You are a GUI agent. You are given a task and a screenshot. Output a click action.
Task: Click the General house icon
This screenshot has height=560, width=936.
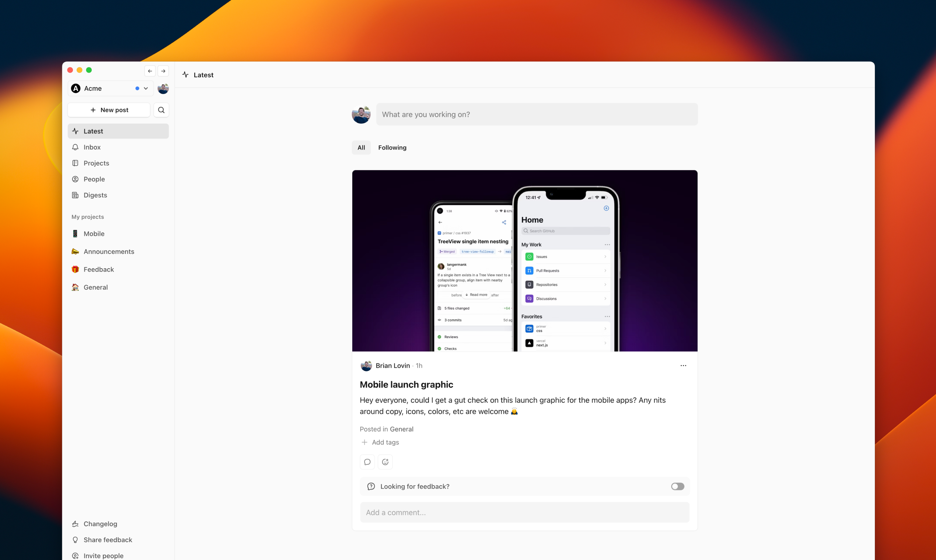coord(75,287)
